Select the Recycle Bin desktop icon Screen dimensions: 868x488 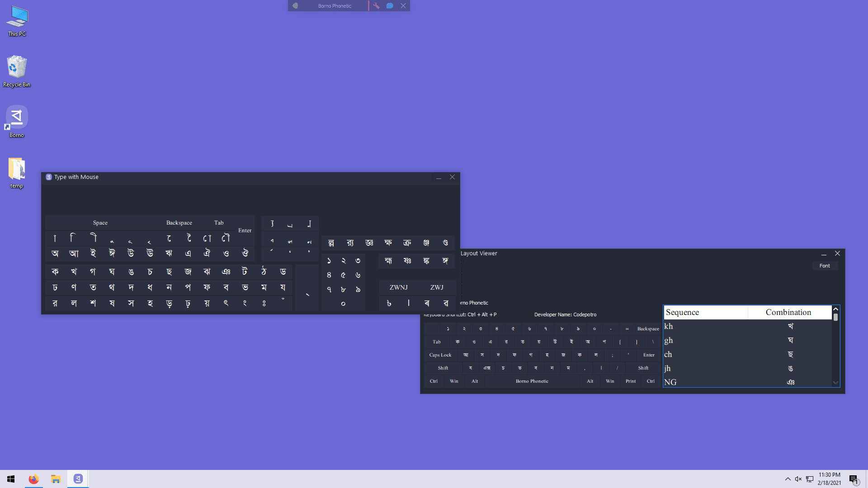pyautogui.click(x=17, y=71)
